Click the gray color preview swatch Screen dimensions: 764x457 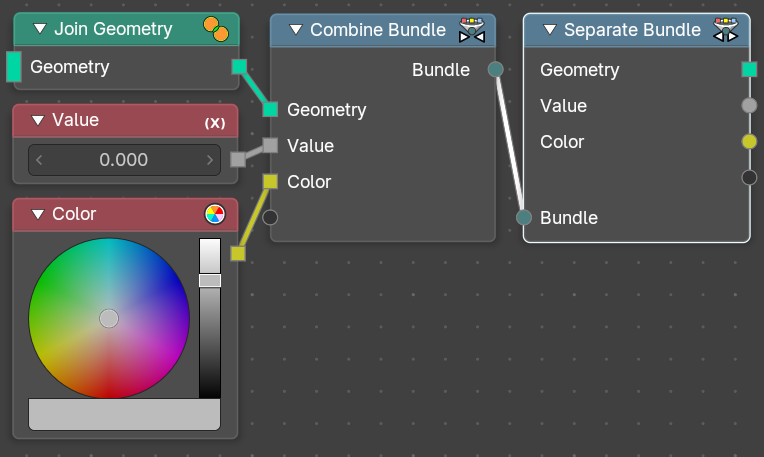124,414
